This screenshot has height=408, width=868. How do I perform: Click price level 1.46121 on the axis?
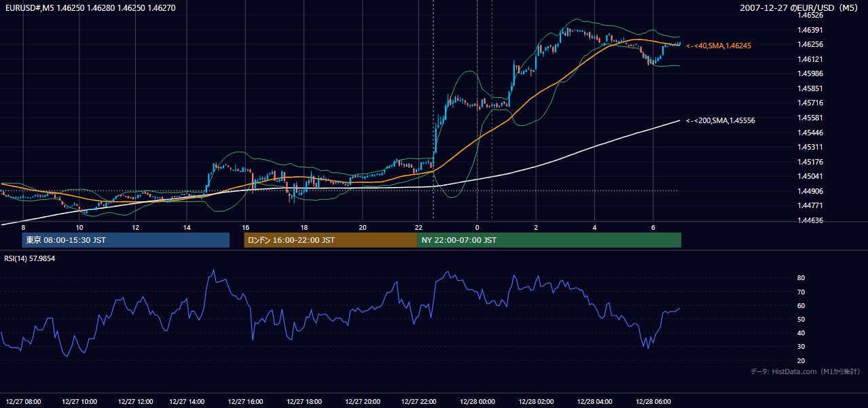(x=810, y=59)
